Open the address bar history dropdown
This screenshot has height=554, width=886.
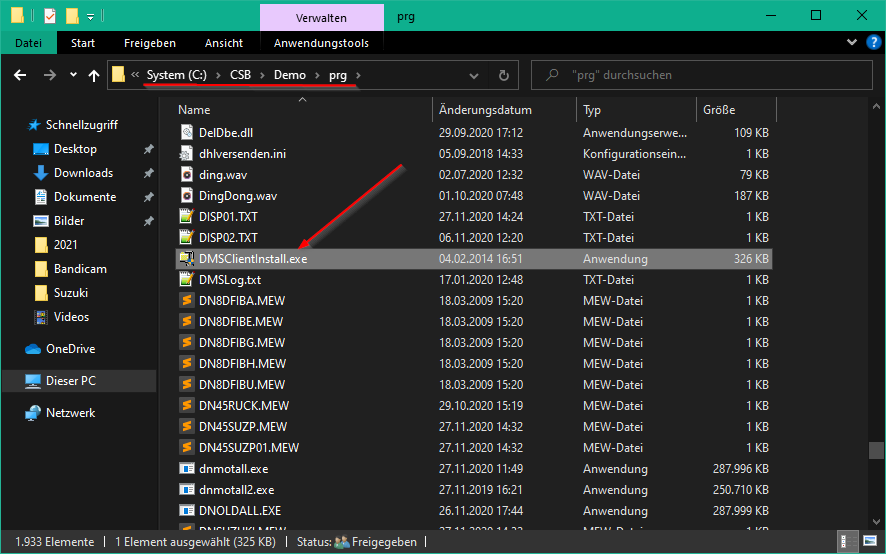pyautogui.click(x=474, y=75)
